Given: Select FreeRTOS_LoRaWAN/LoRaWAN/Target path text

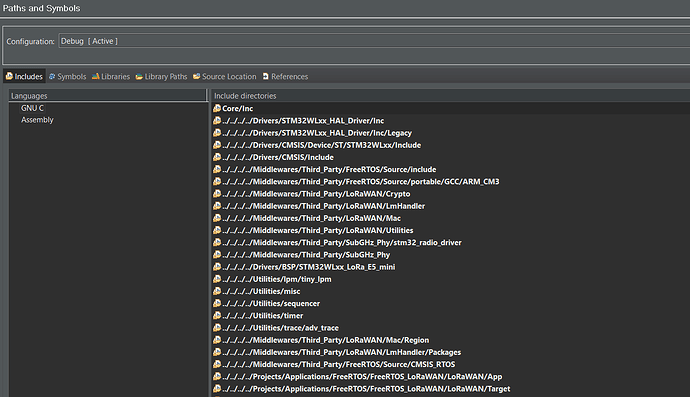Looking at the screenshot, I should click(366, 389).
